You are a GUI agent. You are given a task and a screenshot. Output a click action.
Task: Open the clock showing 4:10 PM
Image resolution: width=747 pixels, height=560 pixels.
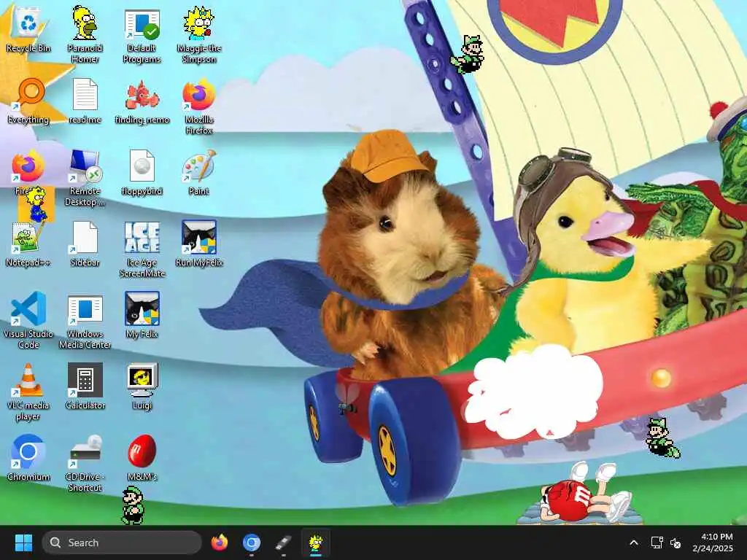[x=713, y=542]
